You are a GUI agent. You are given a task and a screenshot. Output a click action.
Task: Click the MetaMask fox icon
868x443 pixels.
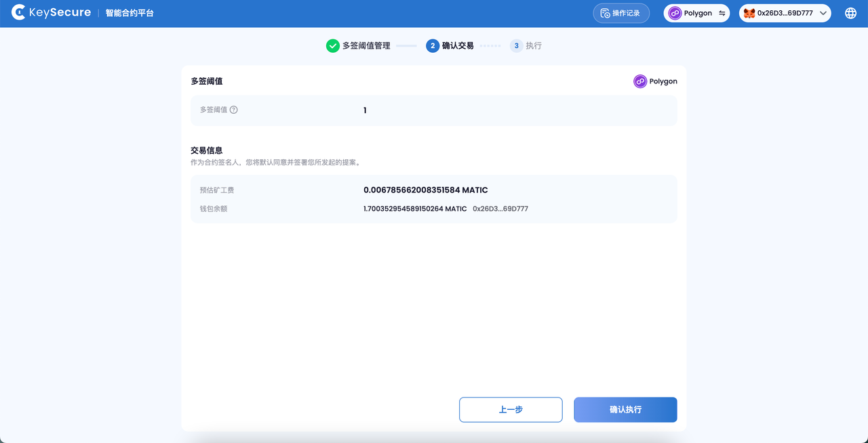749,13
